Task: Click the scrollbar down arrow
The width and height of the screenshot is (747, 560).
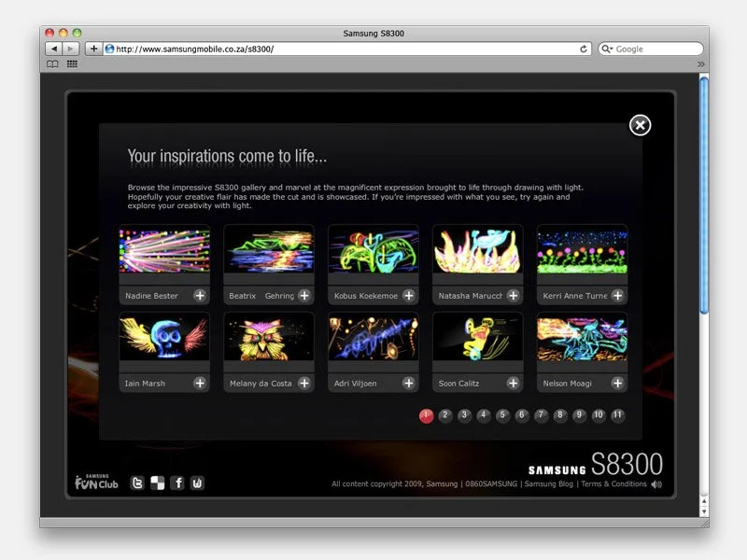Action: coord(704,511)
